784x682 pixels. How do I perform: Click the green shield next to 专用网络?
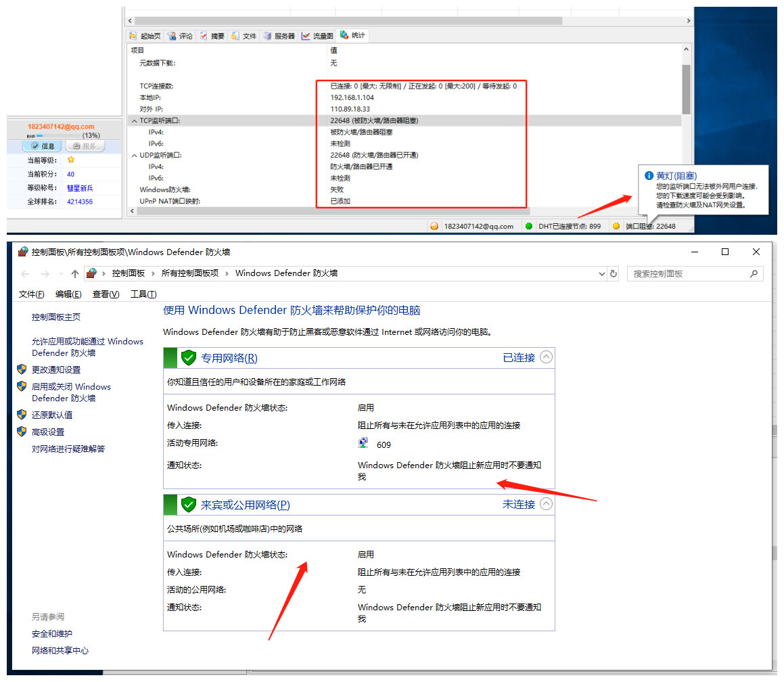[x=189, y=358]
